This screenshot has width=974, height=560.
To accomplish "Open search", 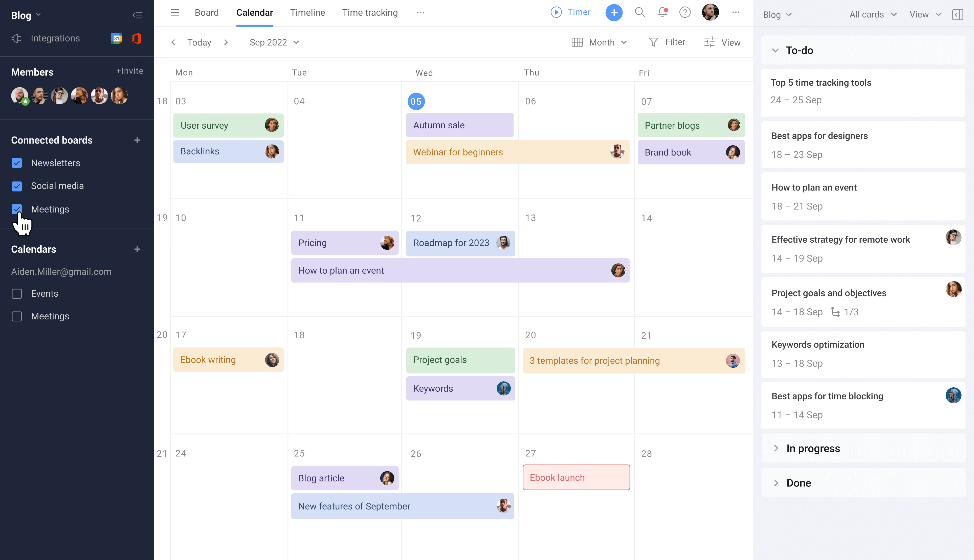I will tap(640, 12).
